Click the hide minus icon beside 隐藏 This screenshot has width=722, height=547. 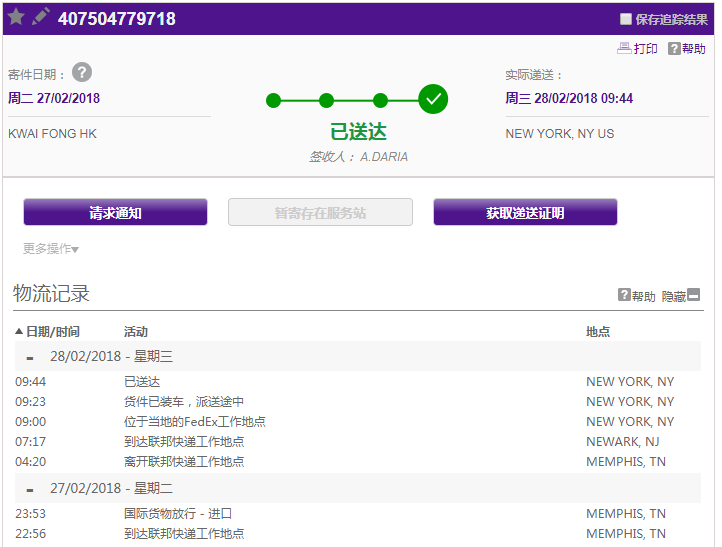point(693,295)
